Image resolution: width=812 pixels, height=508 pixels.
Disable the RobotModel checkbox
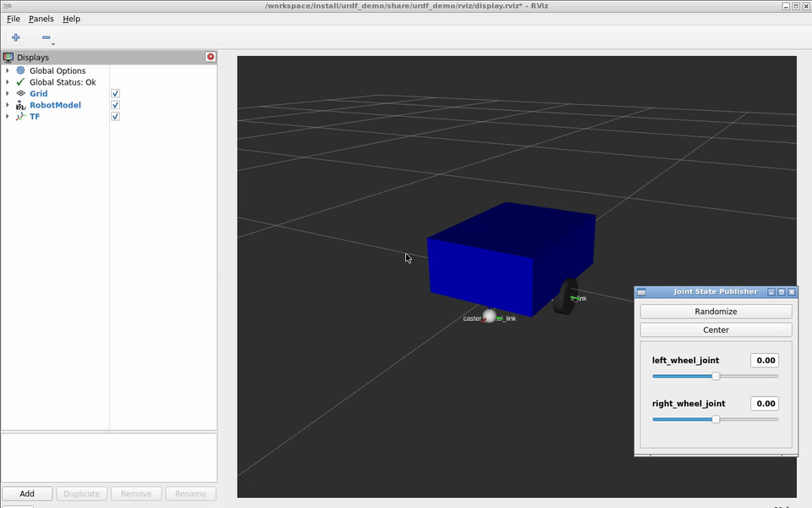(x=116, y=105)
